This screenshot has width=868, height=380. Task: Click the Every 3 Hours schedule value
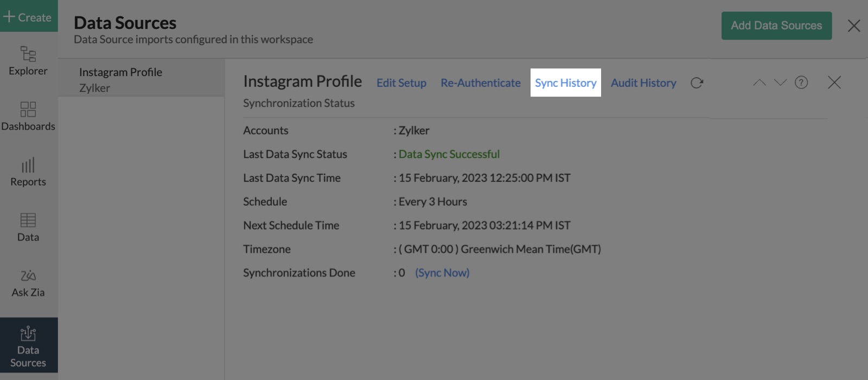tap(433, 201)
